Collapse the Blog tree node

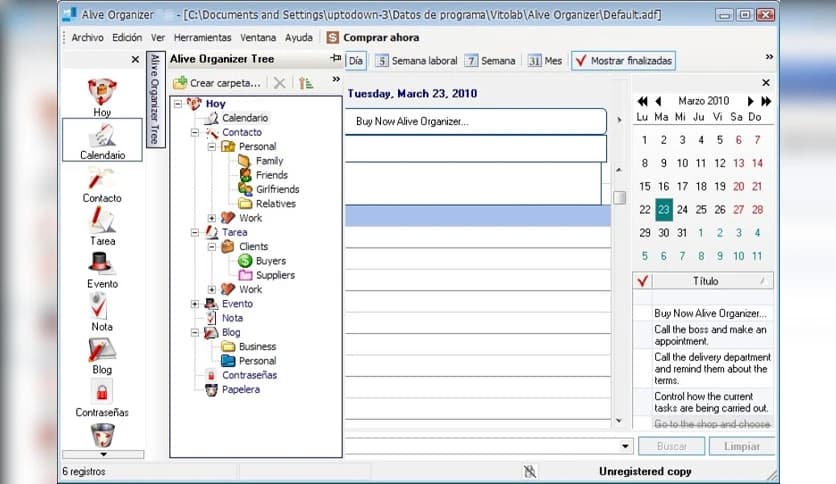pos(195,332)
